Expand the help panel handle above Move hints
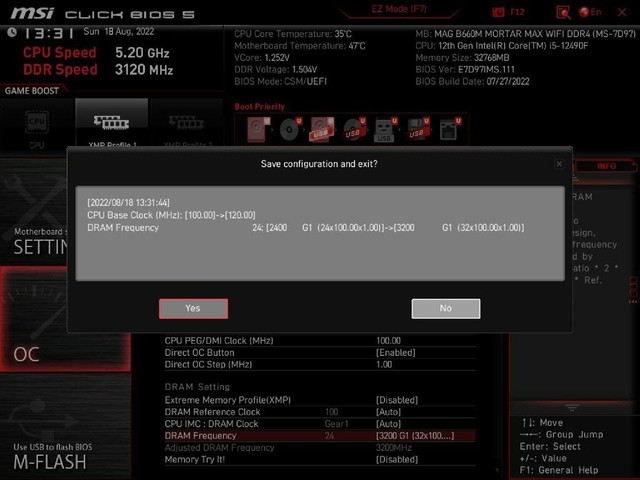640x480 pixels. pyautogui.click(x=572, y=407)
